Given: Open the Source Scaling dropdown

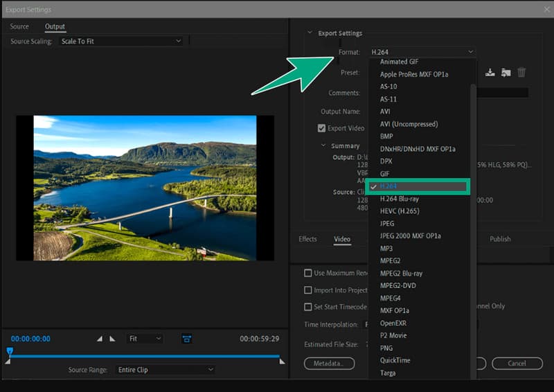Looking at the screenshot, I should [120, 42].
